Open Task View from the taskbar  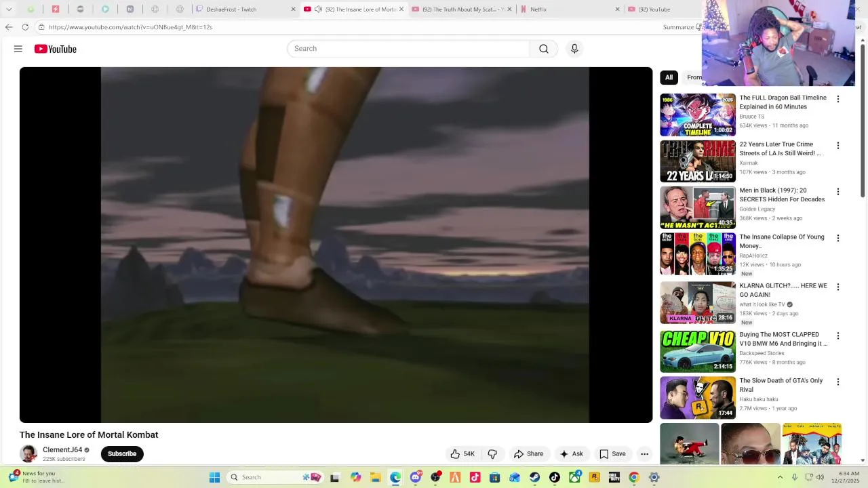point(335,477)
